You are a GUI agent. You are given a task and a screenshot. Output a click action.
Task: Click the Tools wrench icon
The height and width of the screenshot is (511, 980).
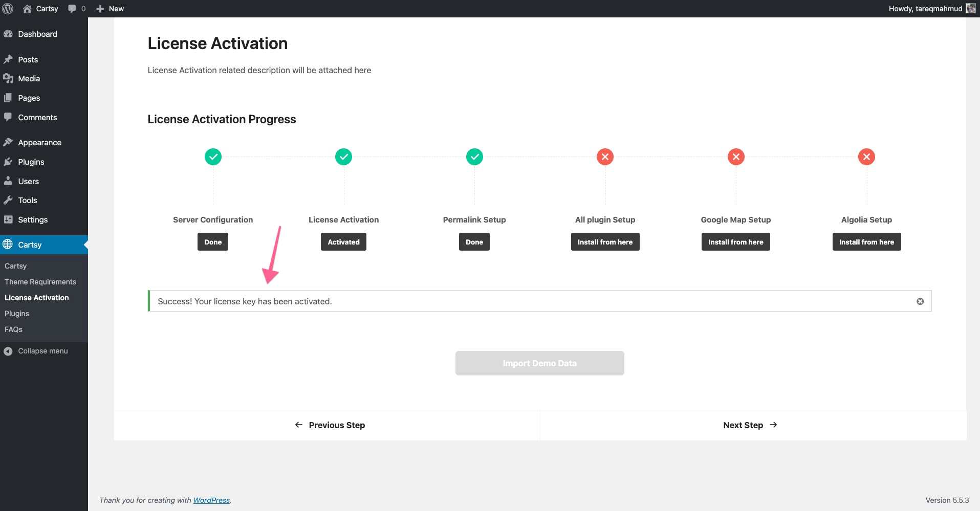[8, 200]
